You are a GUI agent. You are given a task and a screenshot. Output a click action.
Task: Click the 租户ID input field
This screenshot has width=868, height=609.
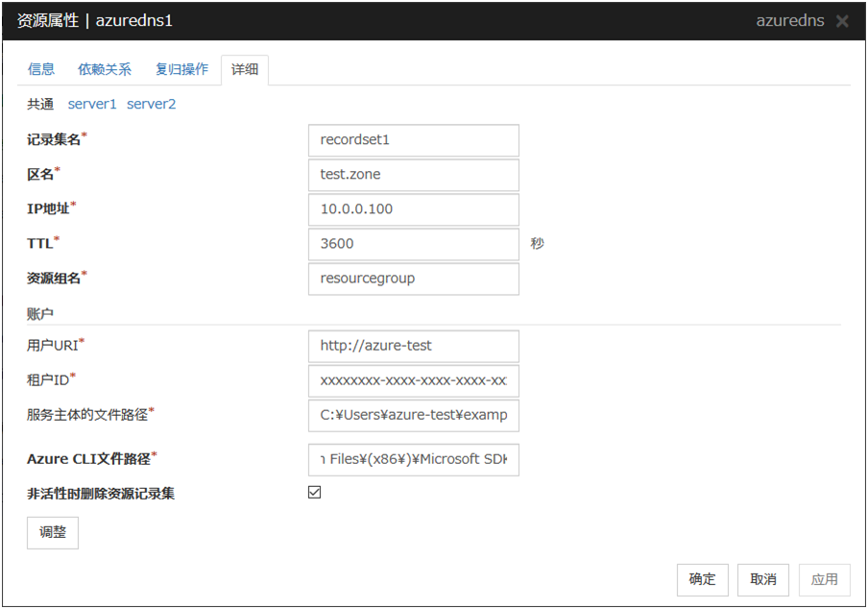pos(413,380)
